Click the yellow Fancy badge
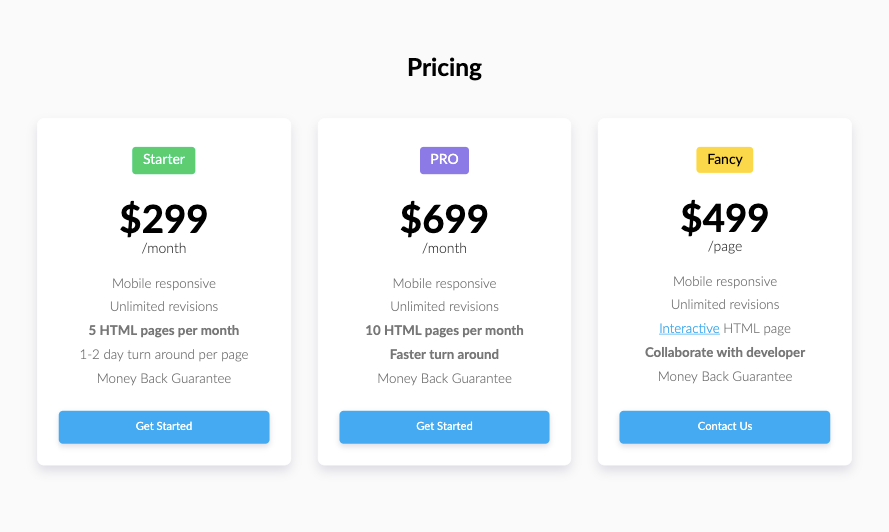The height and width of the screenshot is (532, 889). 725,160
